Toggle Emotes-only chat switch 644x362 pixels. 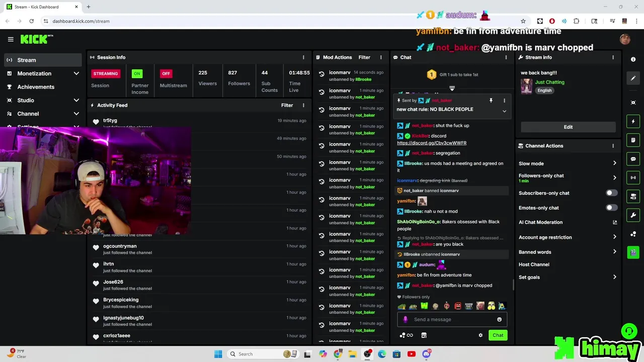611,208
